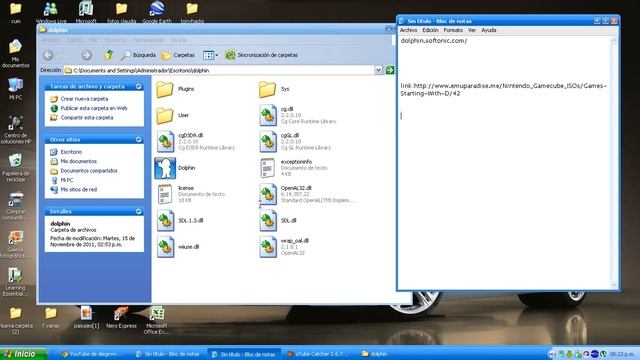Open the Notepad Ver menu
640x360 pixels.
point(472,30)
